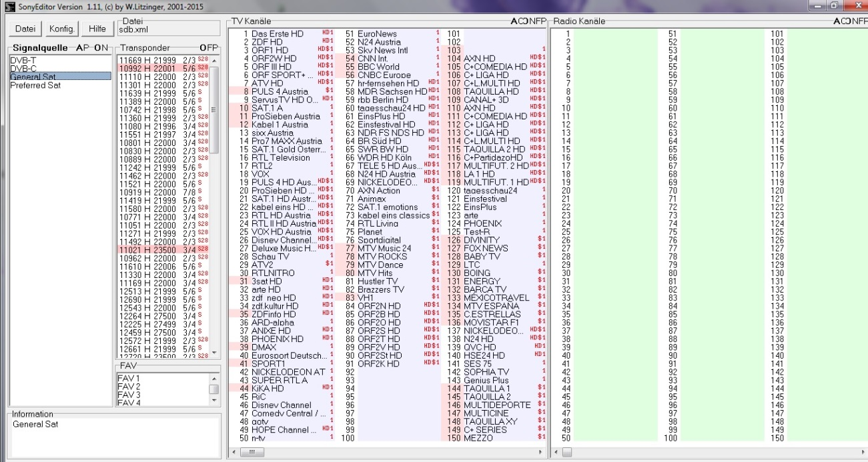868x462 pixels.
Task: Select DVB-T signal source
Action: click(x=23, y=60)
